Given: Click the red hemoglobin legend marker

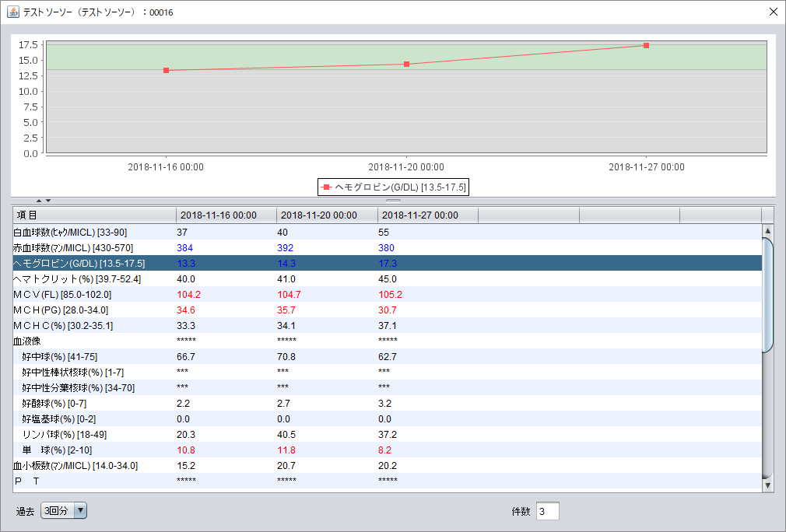Looking at the screenshot, I should pos(326,187).
